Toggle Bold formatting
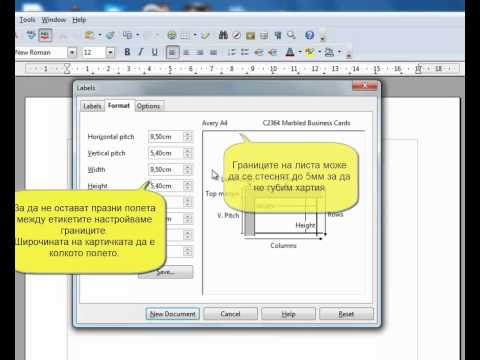This screenshot has width=480, height=360. pyautogui.click(x=127, y=52)
